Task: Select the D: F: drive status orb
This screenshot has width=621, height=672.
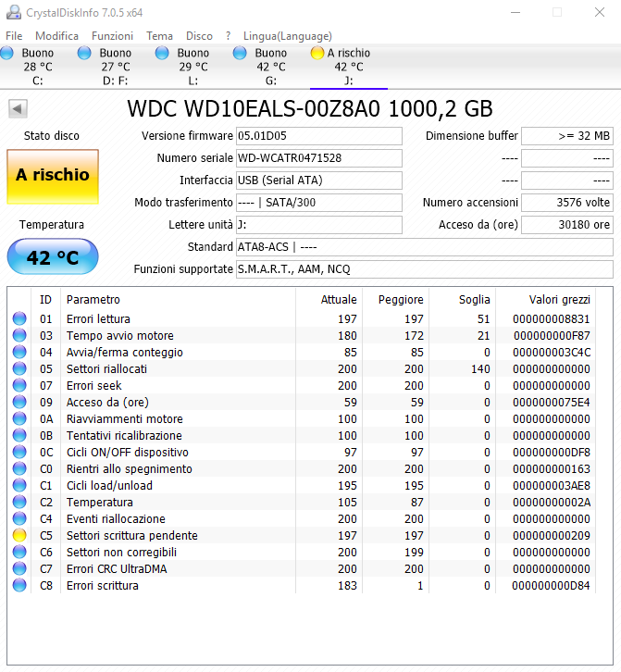Action: tap(84, 53)
